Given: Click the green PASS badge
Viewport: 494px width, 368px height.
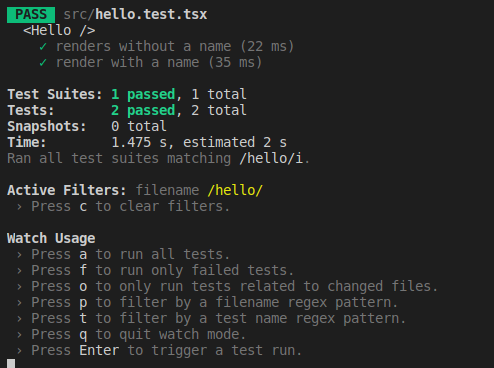Looking at the screenshot, I should [31, 15].
